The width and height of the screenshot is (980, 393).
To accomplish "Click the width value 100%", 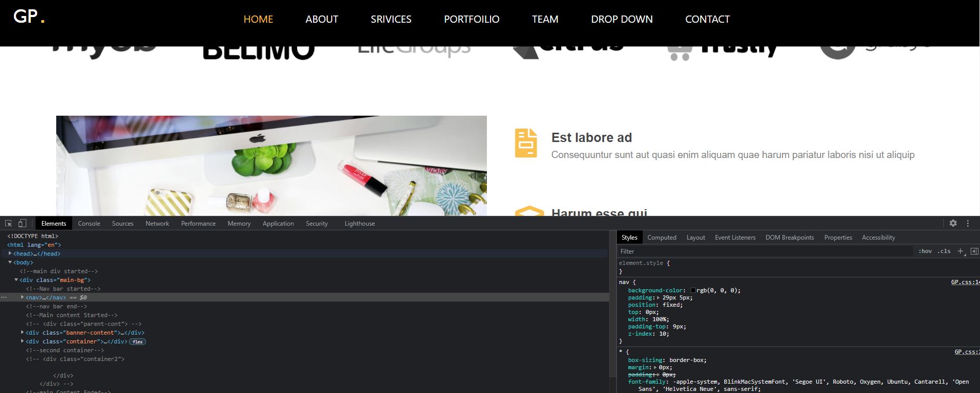I will coord(659,319).
